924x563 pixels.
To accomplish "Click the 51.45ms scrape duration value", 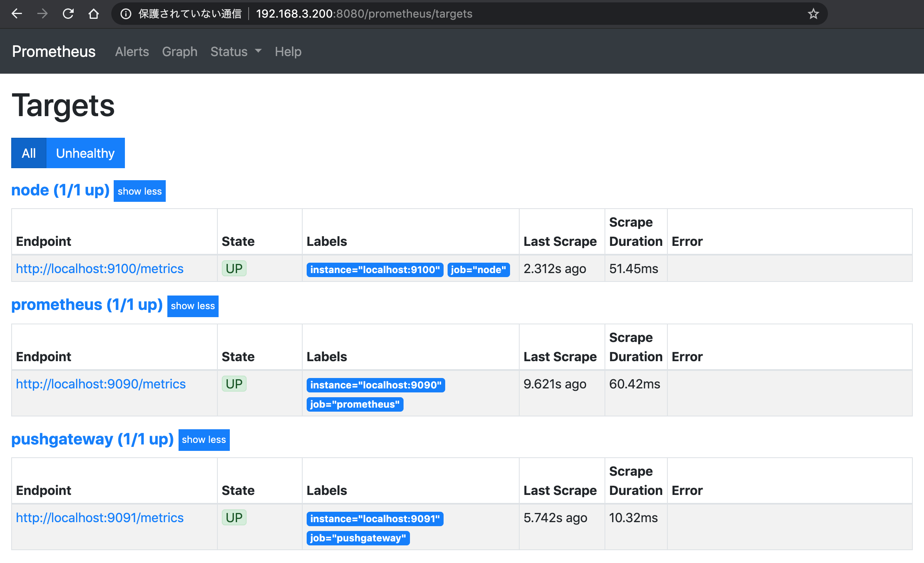I will click(x=634, y=268).
